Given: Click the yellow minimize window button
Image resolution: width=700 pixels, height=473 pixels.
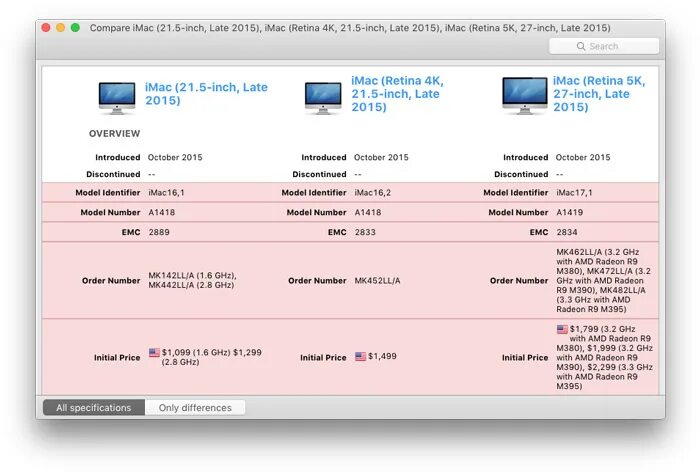Looking at the screenshot, I should [x=61, y=28].
